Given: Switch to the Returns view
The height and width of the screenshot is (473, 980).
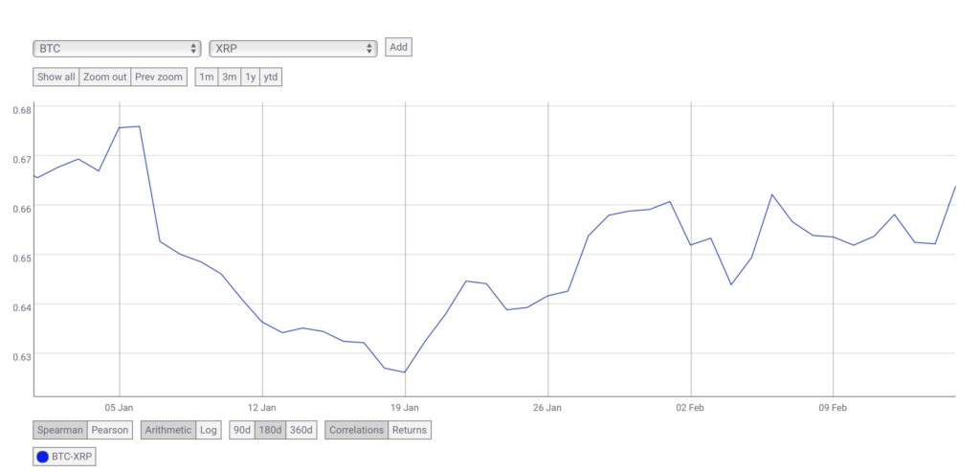Looking at the screenshot, I should (410, 430).
